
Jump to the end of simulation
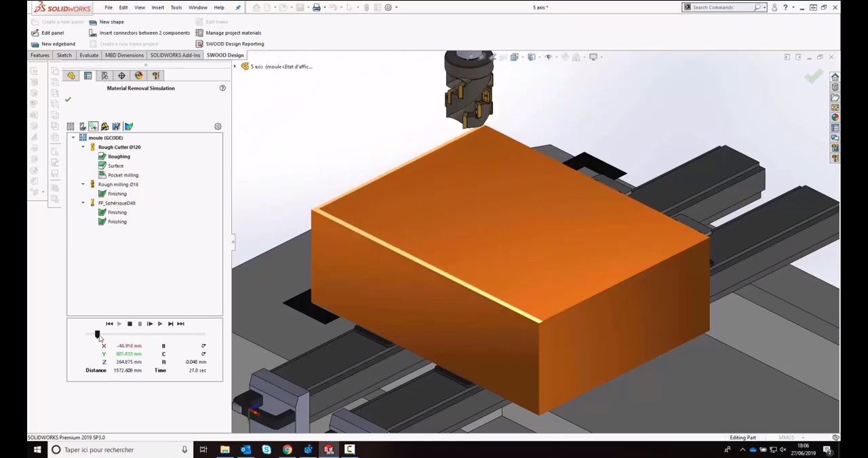[180, 324]
